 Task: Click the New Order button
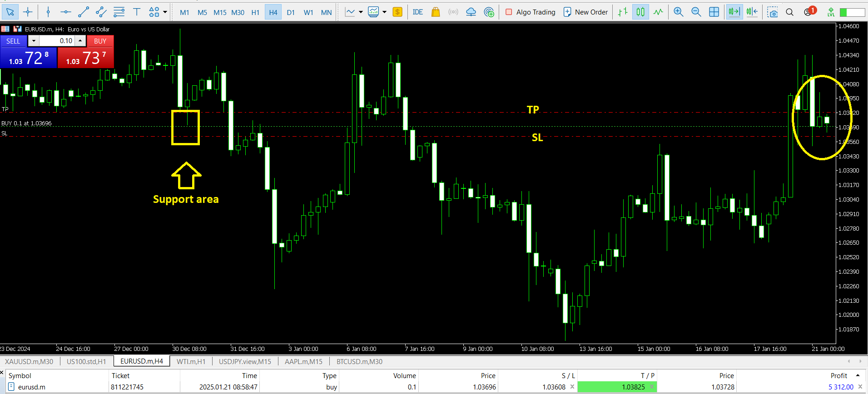point(585,12)
